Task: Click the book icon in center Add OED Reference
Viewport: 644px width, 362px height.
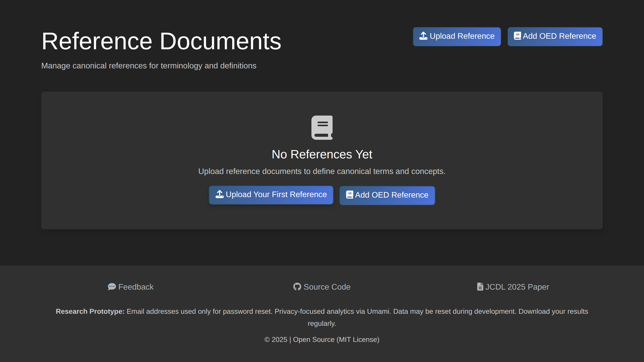Action: (x=349, y=195)
